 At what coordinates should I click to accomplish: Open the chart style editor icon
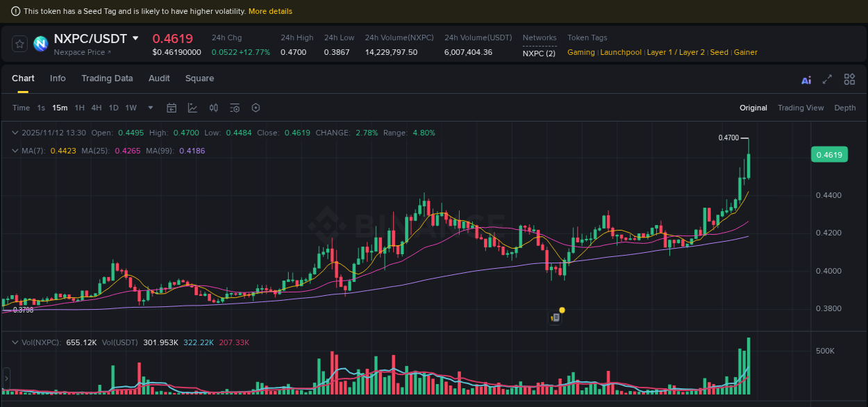click(191, 108)
